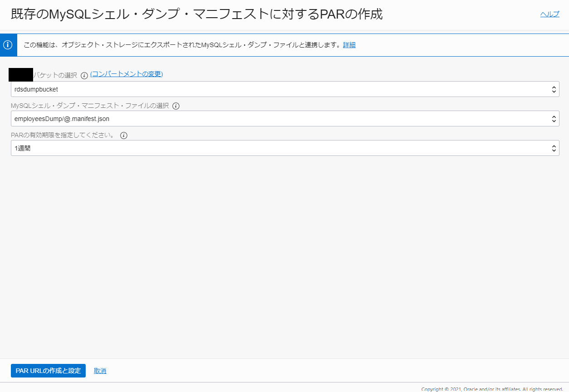Open the rdsdumpbucket bucket dropdown
569x392 pixels.
tap(285, 89)
